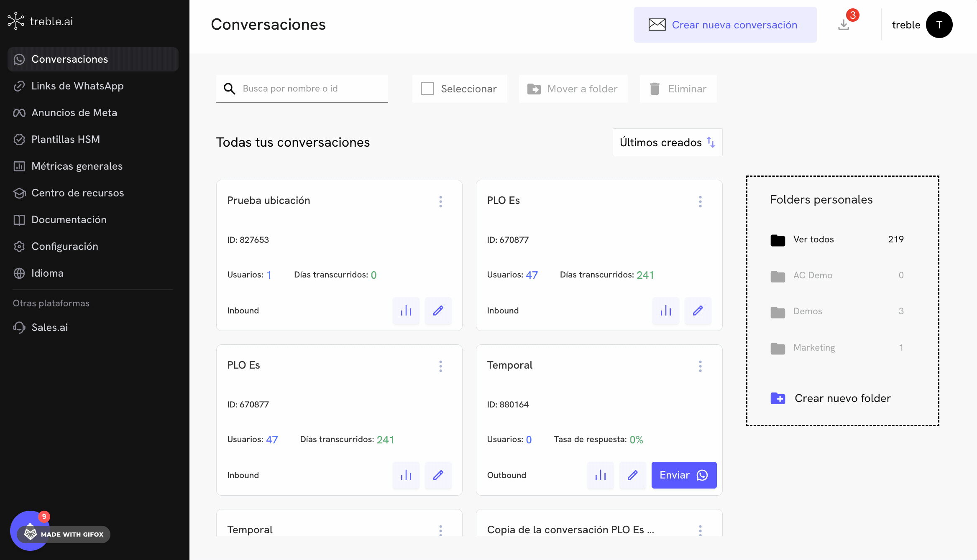Expand options menu on Temporal ID 880164 card

(x=700, y=366)
